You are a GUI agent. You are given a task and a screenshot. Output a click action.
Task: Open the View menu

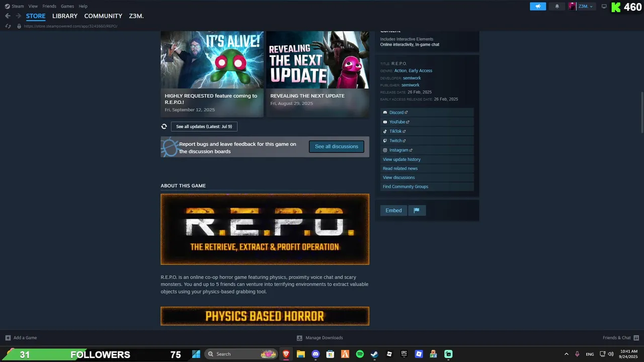tap(33, 6)
